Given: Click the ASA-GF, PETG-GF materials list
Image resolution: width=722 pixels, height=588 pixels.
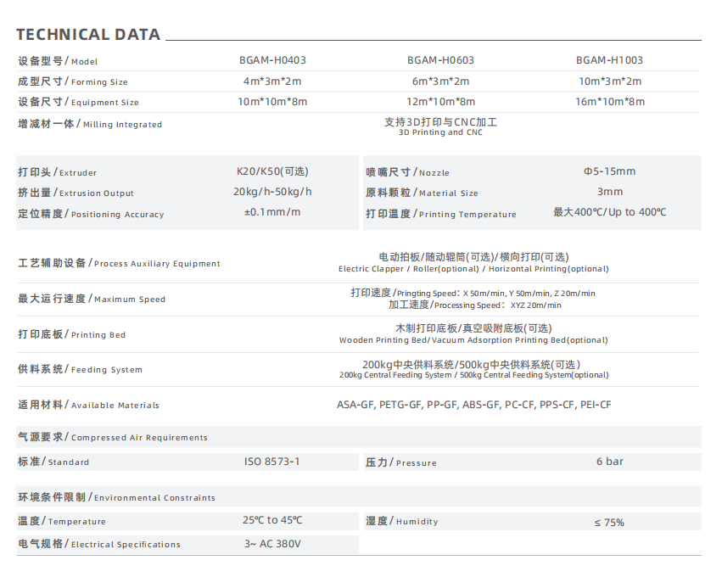Looking at the screenshot, I should [x=473, y=405].
